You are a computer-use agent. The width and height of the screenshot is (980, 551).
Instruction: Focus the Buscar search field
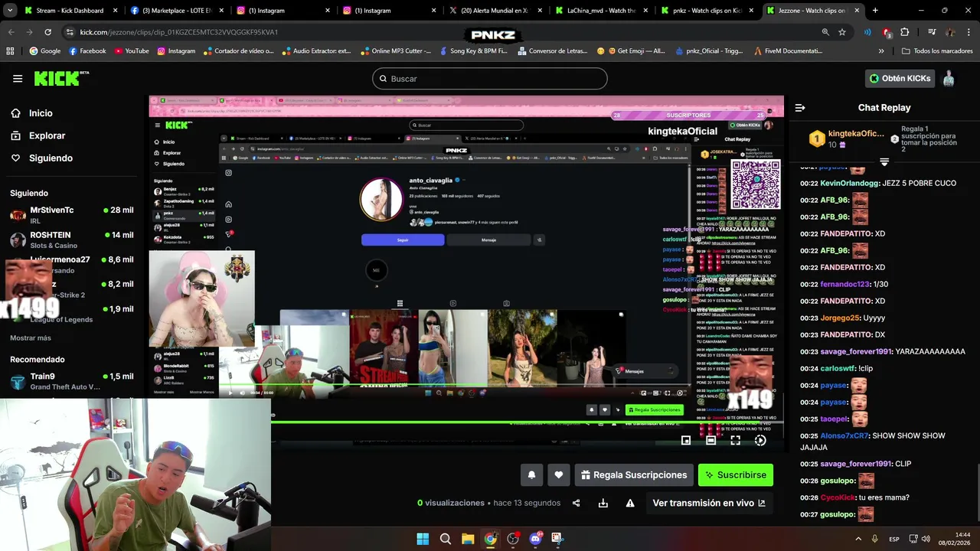coord(490,79)
